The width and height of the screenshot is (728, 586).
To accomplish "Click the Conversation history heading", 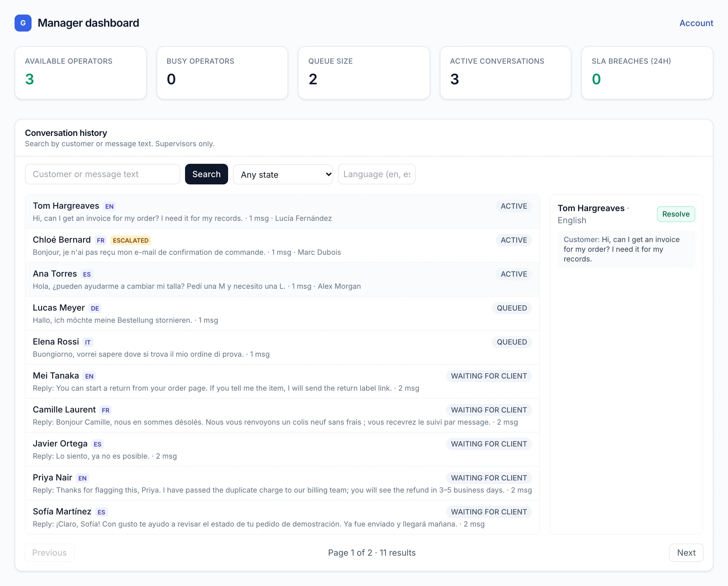I will click(x=66, y=133).
